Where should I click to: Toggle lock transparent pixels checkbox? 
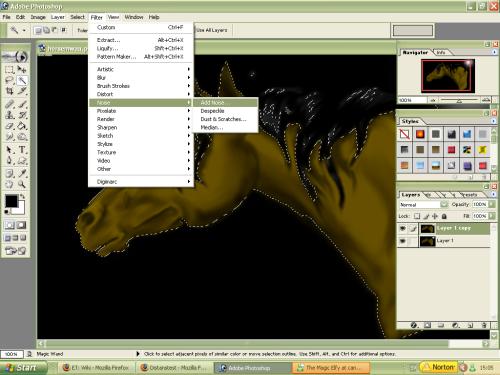[x=417, y=216]
